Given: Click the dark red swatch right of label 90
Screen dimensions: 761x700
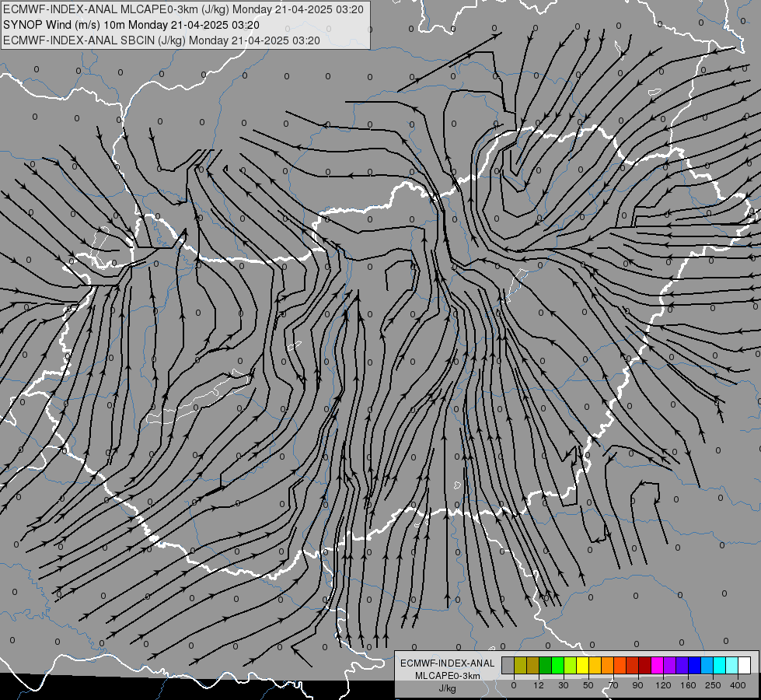Looking at the screenshot, I should pos(645,665).
